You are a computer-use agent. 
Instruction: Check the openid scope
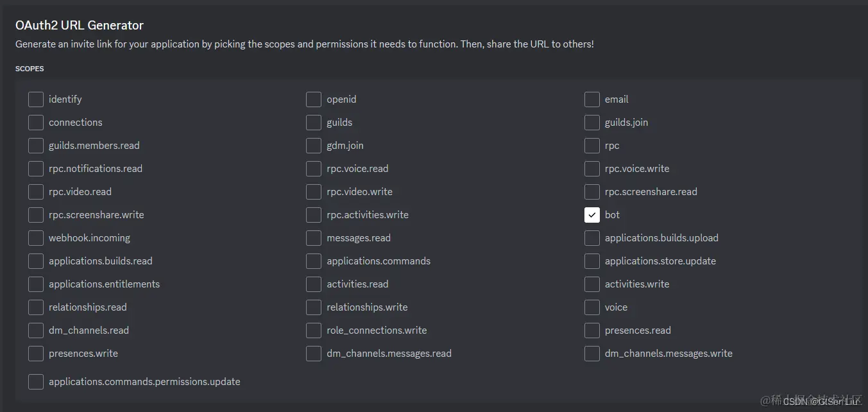click(x=314, y=99)
